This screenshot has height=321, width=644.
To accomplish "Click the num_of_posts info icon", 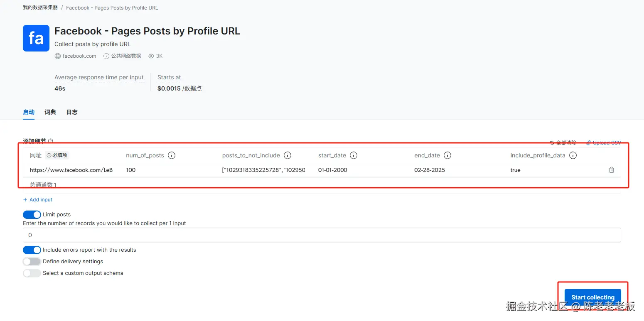I will coord(171,155).
